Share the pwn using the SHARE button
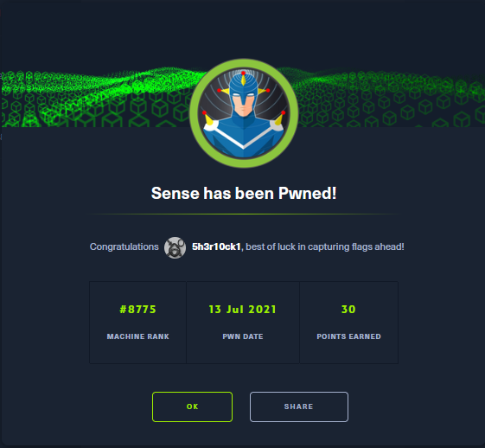The height and width of the screenshot is (448, 485). coord(299,406)
